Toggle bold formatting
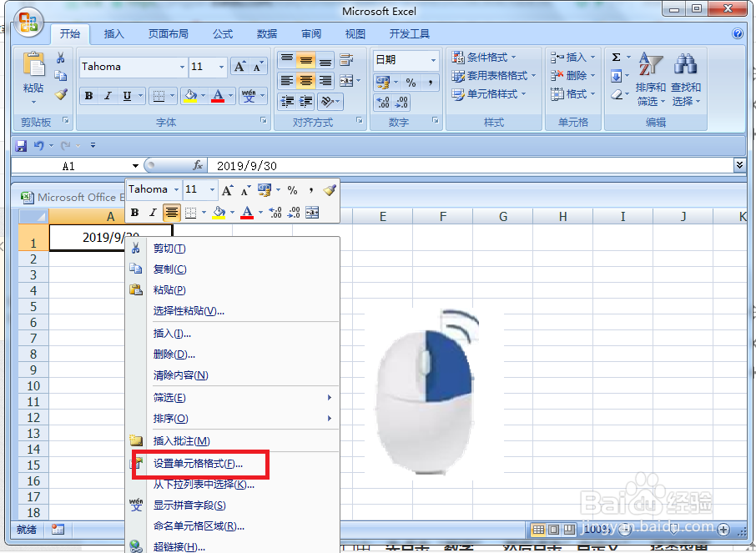Screen dimensions: 756x553 pos(88,95)
